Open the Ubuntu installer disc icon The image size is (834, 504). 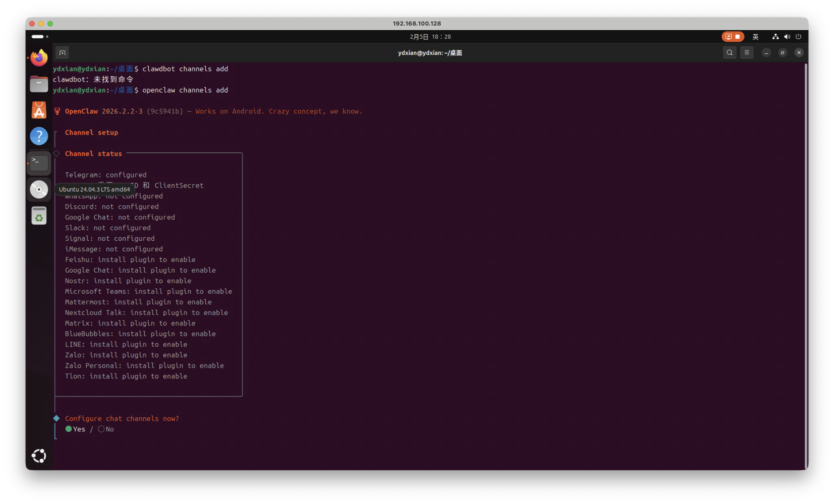click(x=39, y=189)
